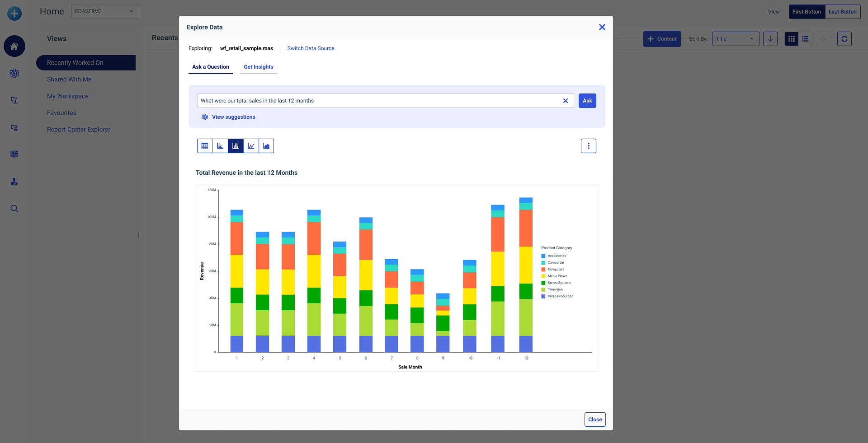Select My Workspace view

[68, 96]
